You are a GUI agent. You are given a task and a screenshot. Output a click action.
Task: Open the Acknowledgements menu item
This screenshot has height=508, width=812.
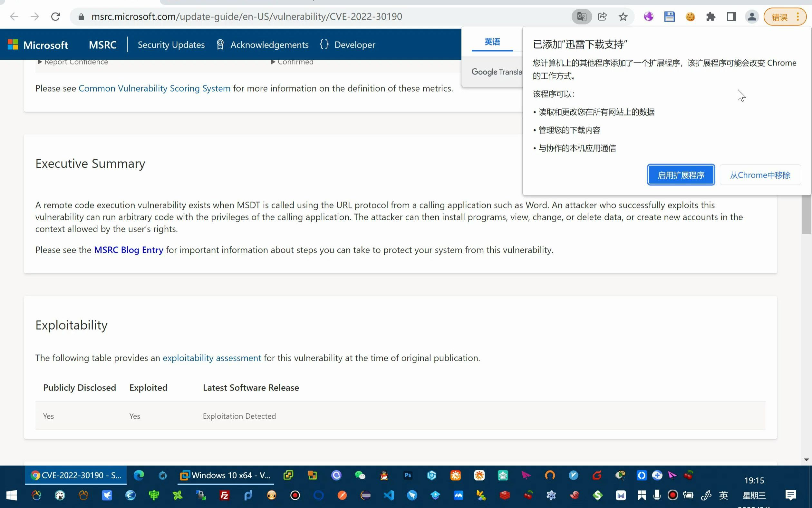tap(262, 45)
